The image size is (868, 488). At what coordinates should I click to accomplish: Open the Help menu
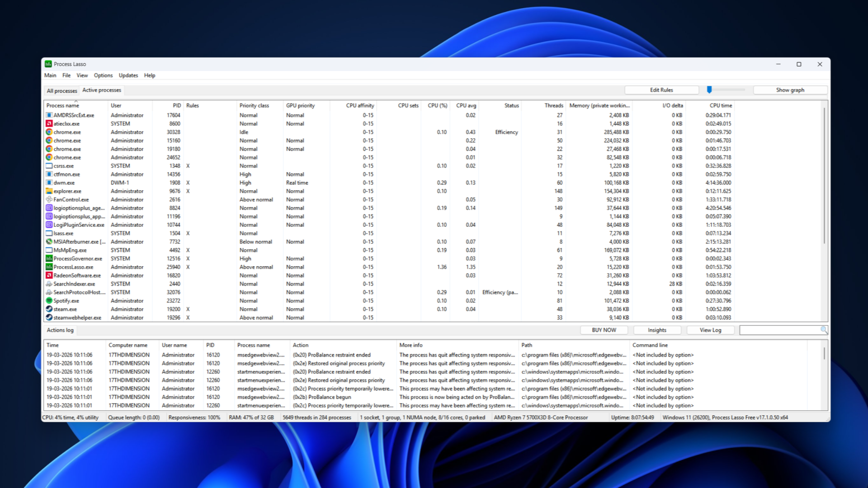click(150, 75)
